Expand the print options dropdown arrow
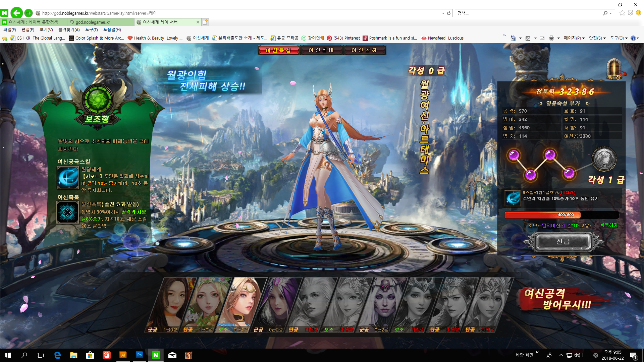The width and height of the screenshot is (644, 362). click(x=558, y=38)
